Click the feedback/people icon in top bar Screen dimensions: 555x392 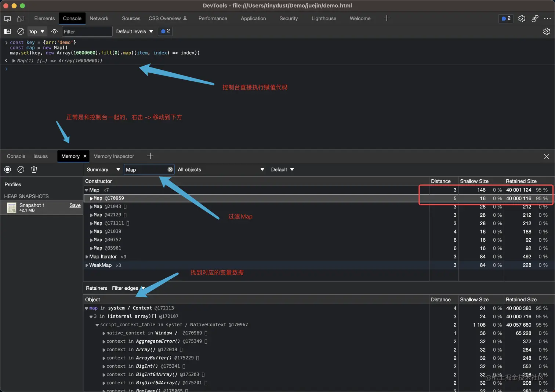tap(535, 19)
